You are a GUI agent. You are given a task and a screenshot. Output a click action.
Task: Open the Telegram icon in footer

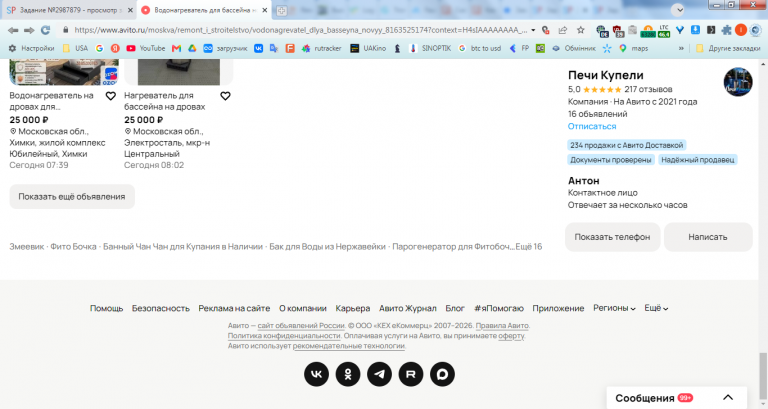(x=380, y=374)
